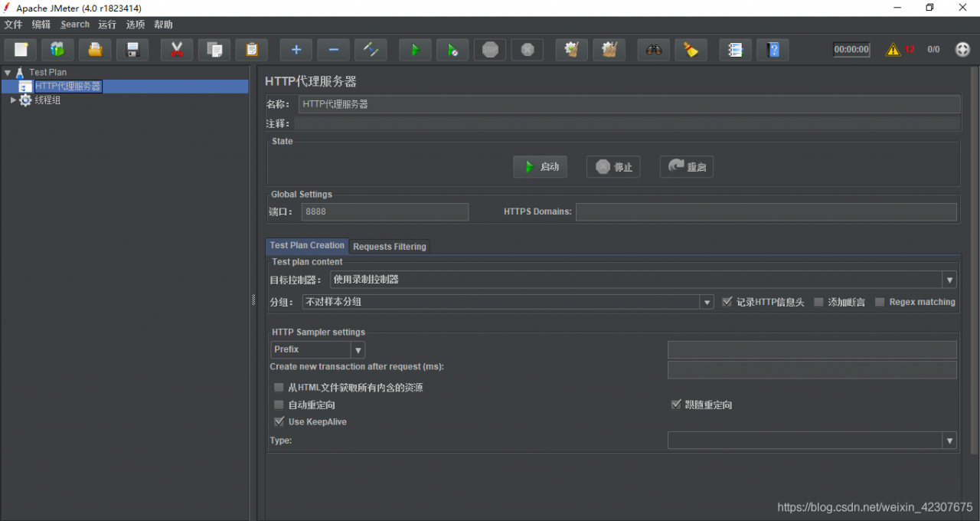Click the yellow warning log indicator icon

[x=893, y=50]
